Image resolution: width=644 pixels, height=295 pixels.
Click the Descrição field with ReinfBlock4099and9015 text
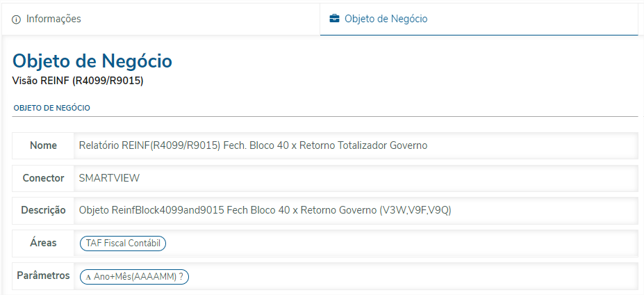tap(265, 210)
